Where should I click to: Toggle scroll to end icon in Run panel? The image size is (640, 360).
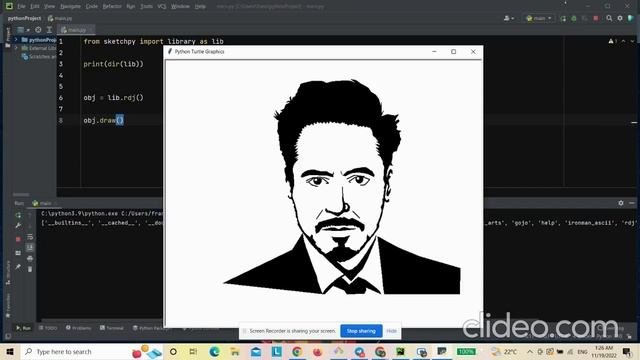30,248
